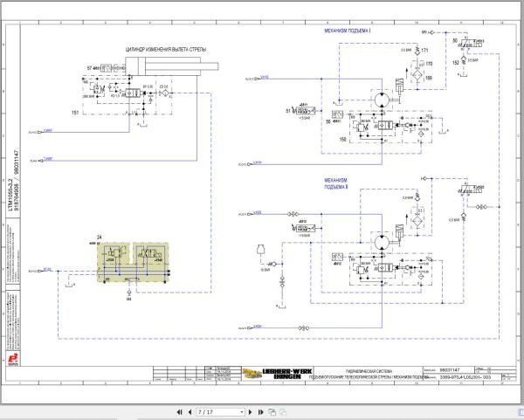Jump to the last page

click(x=261, y=412)
